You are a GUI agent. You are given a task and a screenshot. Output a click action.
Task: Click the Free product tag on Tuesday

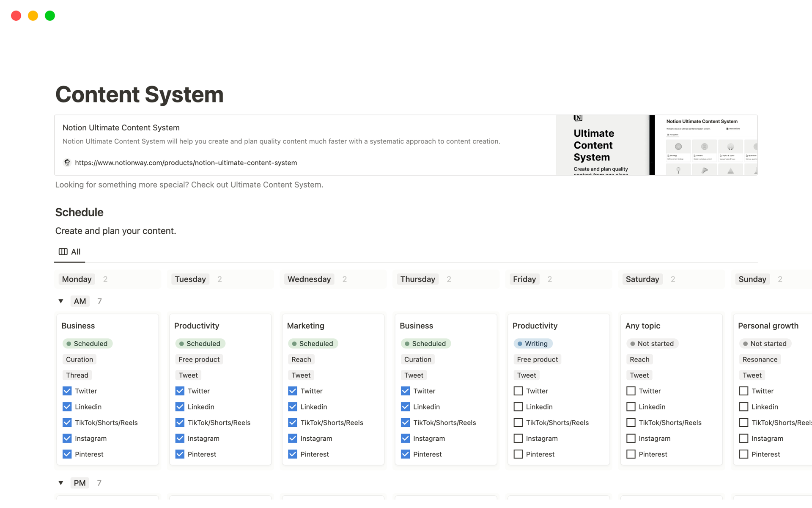(x=199, y=359)
